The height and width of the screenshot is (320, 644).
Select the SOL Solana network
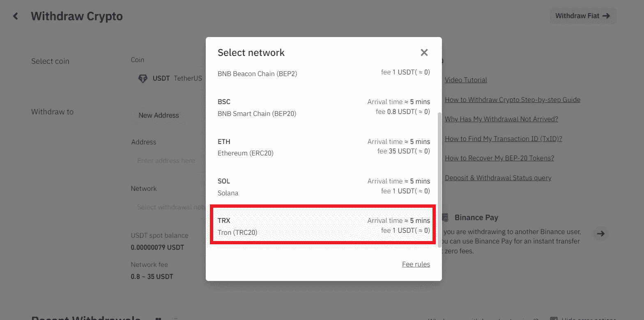[324, 187]
